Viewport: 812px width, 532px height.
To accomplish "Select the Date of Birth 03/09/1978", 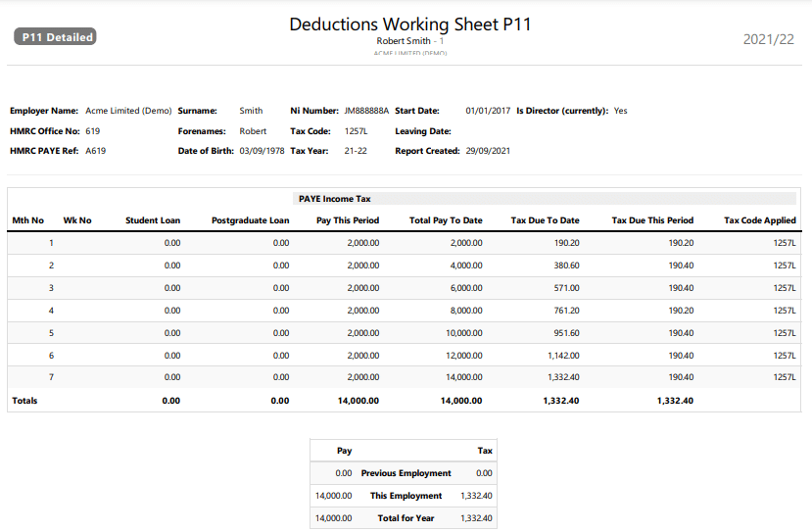I will [x=262, y=151].
